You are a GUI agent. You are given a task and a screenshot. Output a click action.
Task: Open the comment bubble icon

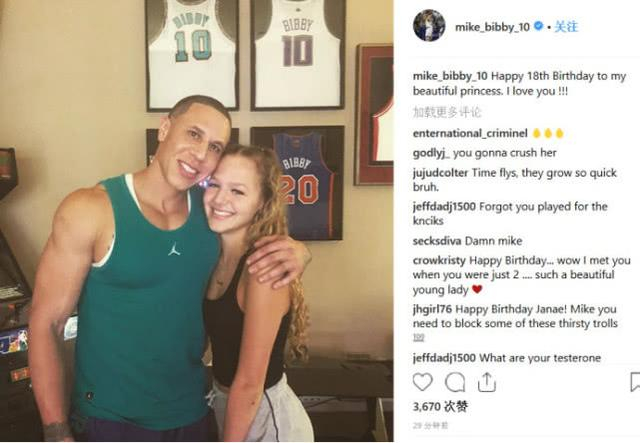tap(455, 383)
